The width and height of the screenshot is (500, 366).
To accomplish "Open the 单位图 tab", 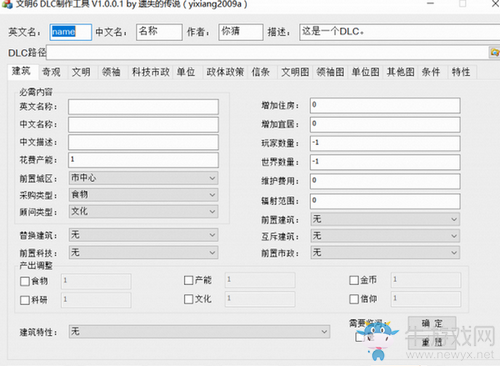I will tap(365, 72).
